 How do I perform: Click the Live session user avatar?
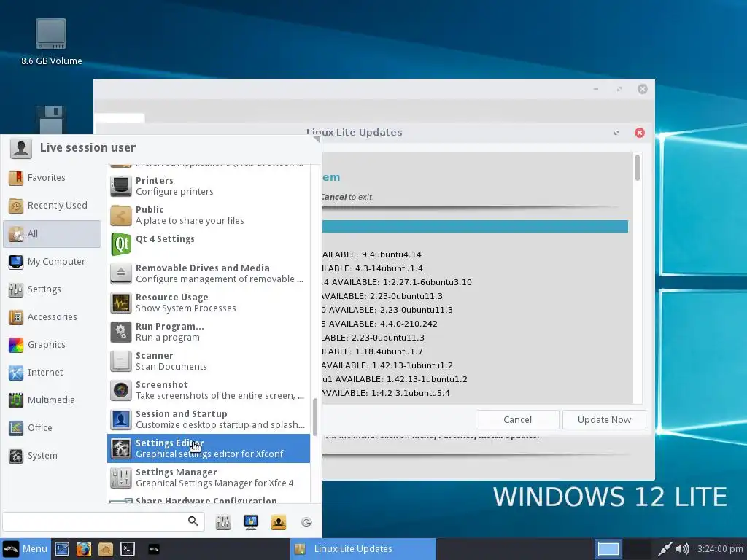click(21, 148)
